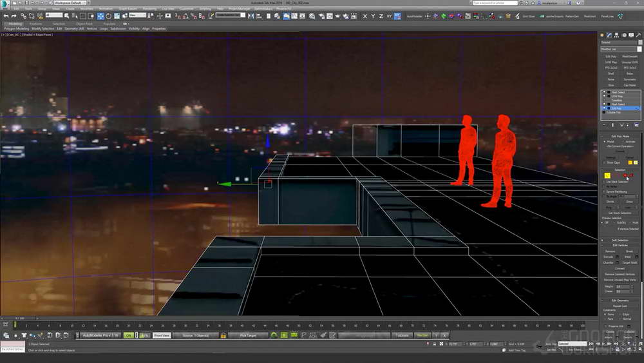The width and height of the screenshot is (644, 363).
Task: Click the lock icon beside Pick Target
Action: pyautogui.click(x=223, y=335)
